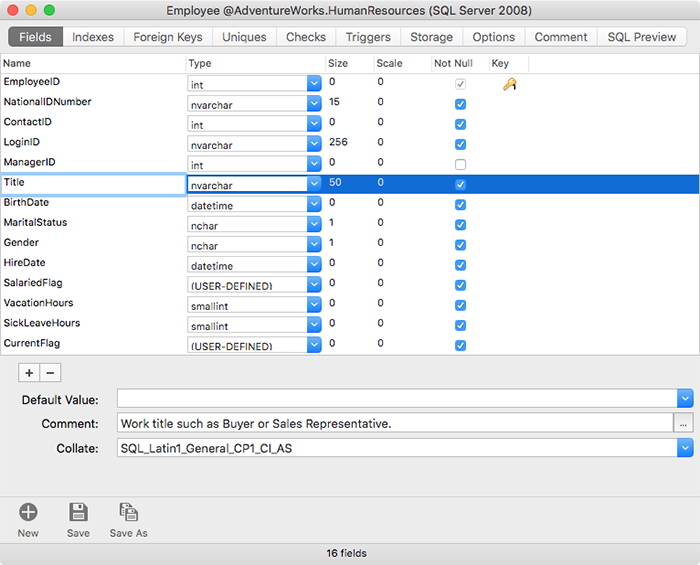This screenshot has width=700, height=565.
Task: Click the size value 15 for NationalIDNumber
Action: (334, 102)
